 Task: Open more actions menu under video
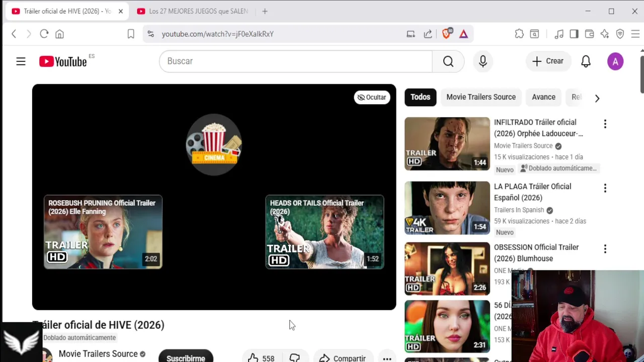click(387, 358)
